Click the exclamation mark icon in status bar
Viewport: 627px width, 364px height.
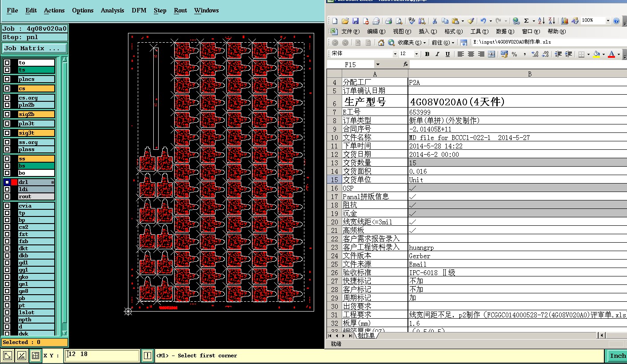point(148,356)
